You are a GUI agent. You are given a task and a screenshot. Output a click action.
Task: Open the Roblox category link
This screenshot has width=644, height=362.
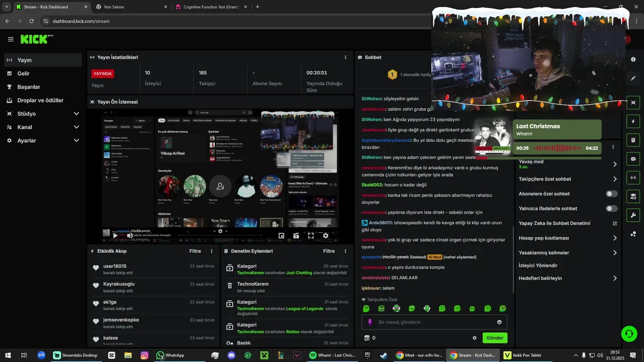292,332
